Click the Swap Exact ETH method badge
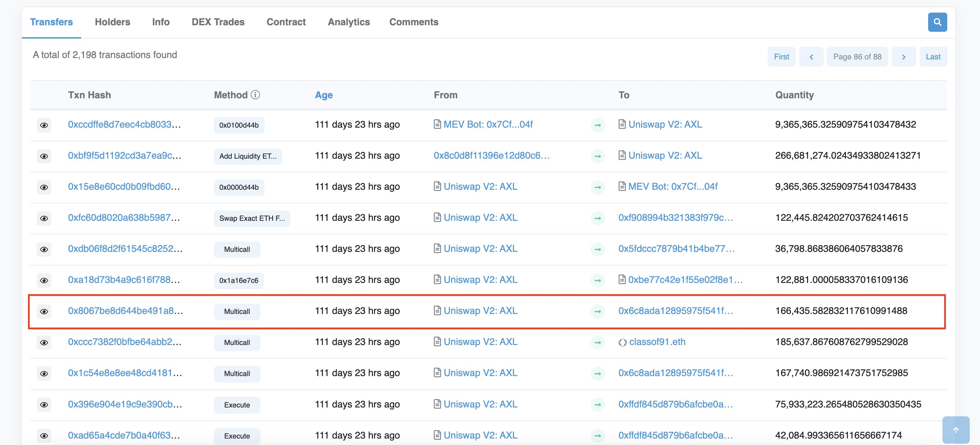Screen dimensions: 980x445 [x=251, y=218]
